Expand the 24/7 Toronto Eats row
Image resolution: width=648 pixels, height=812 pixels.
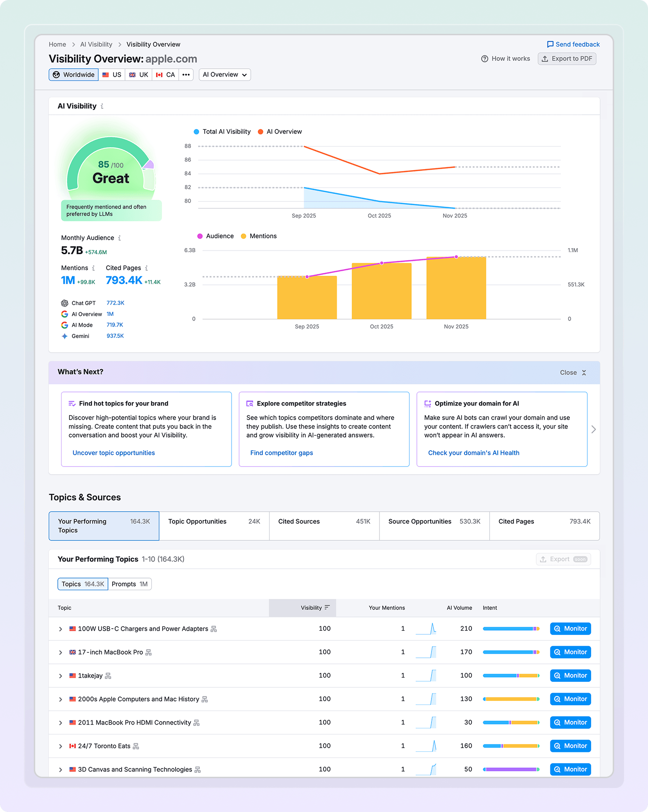point(61,746)
